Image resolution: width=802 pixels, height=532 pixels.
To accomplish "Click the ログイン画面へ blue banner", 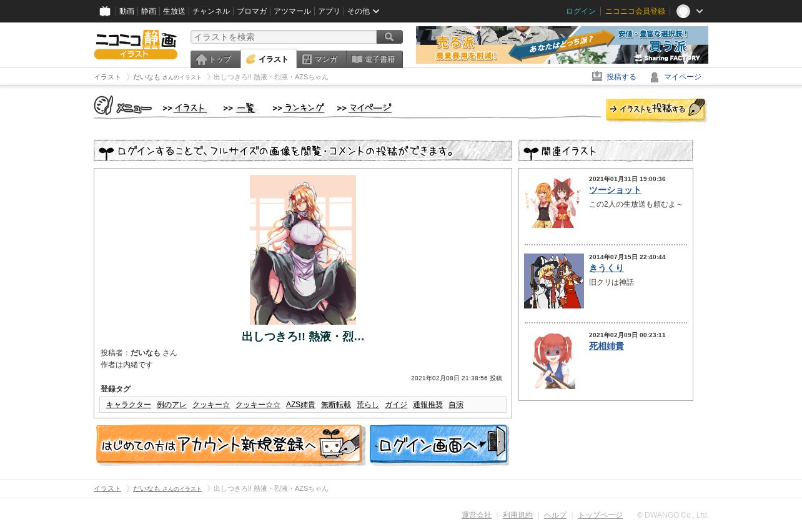I will (439, 445).
